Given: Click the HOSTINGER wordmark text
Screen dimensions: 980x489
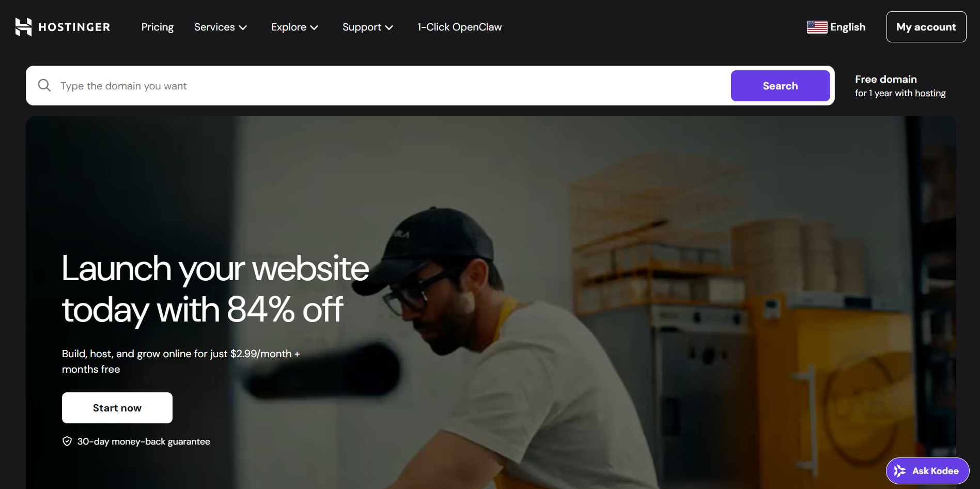Looking at the screenshot, I should pos(74,27).
